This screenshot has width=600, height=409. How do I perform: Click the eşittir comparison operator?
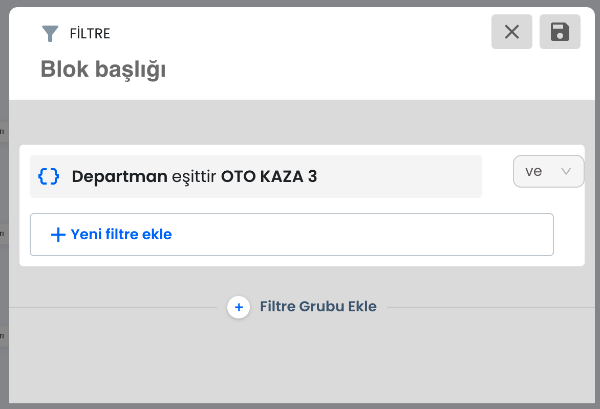coord(194,177)
